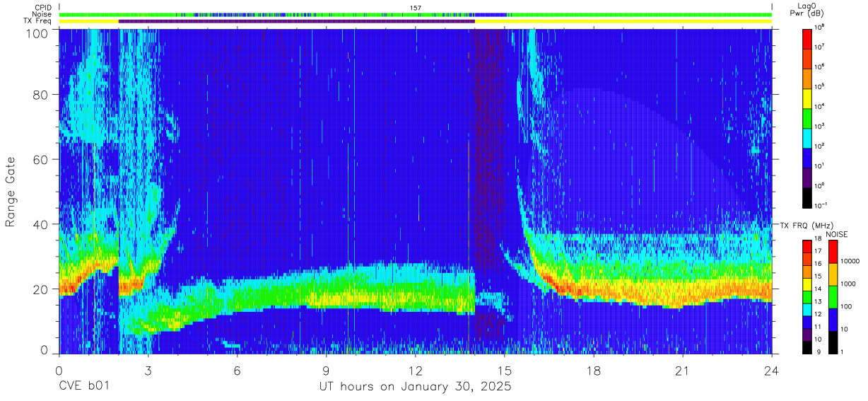Select the cyan segment of Lag0 Pwr colorbar

(808, 136)
